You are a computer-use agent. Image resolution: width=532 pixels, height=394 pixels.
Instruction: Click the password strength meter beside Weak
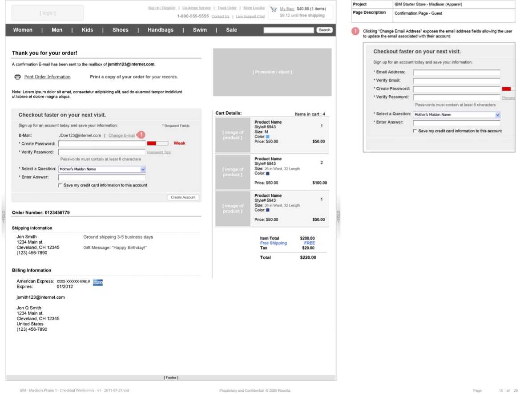pos(157,143)
